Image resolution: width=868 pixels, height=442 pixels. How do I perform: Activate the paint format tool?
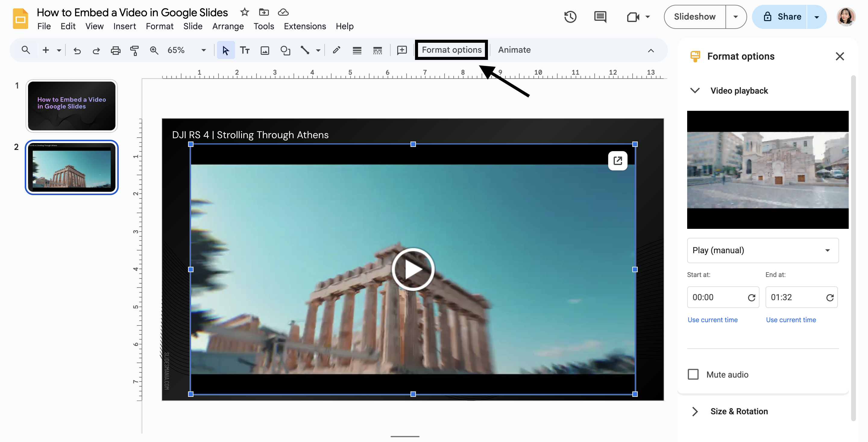134,51
